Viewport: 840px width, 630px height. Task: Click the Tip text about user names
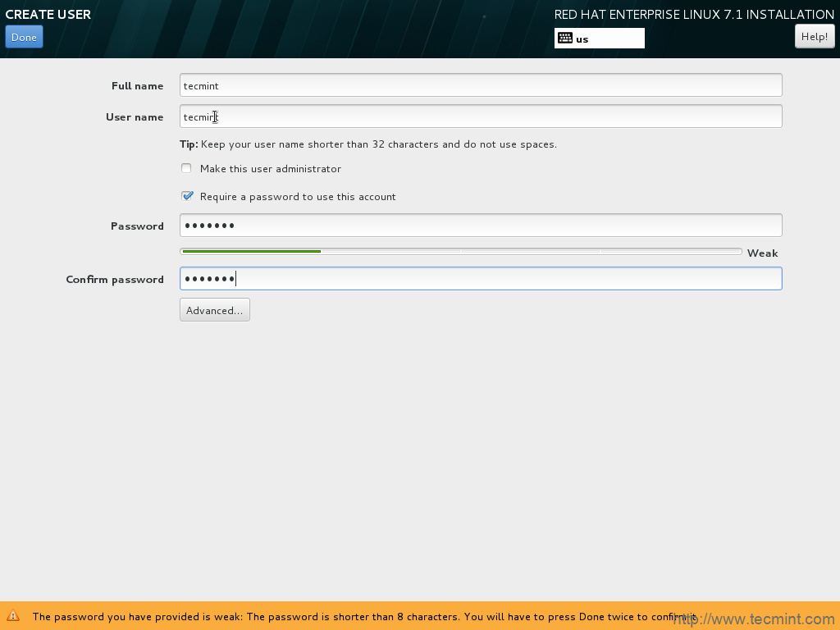(x=368, y=144)
